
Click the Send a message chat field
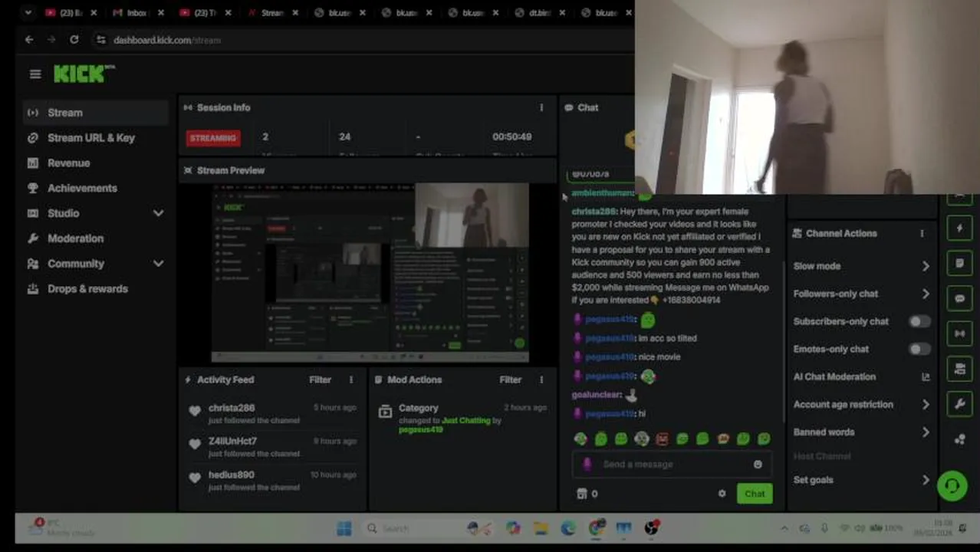[x=672, y=464]
